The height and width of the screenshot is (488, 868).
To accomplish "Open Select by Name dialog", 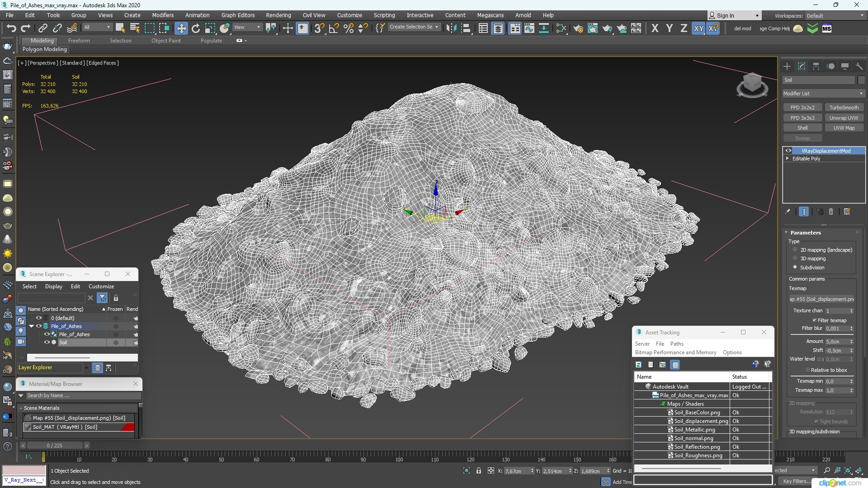I will [135, 28].
